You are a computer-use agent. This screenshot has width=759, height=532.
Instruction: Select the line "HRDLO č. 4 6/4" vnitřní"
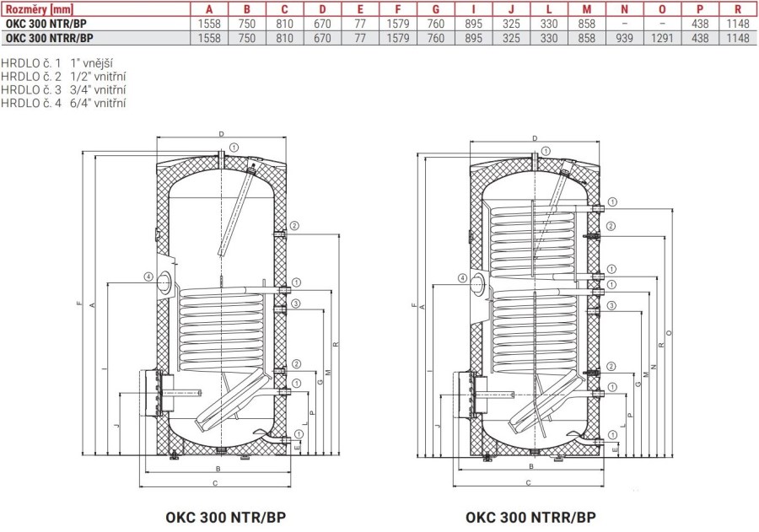(x=63, y=103)
